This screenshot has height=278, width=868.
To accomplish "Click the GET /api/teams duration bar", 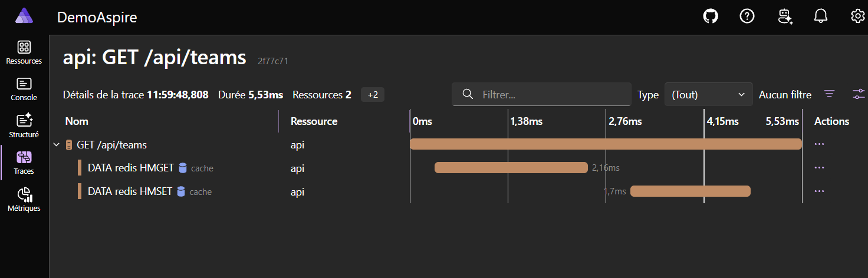I will click(x=606, y=144).
